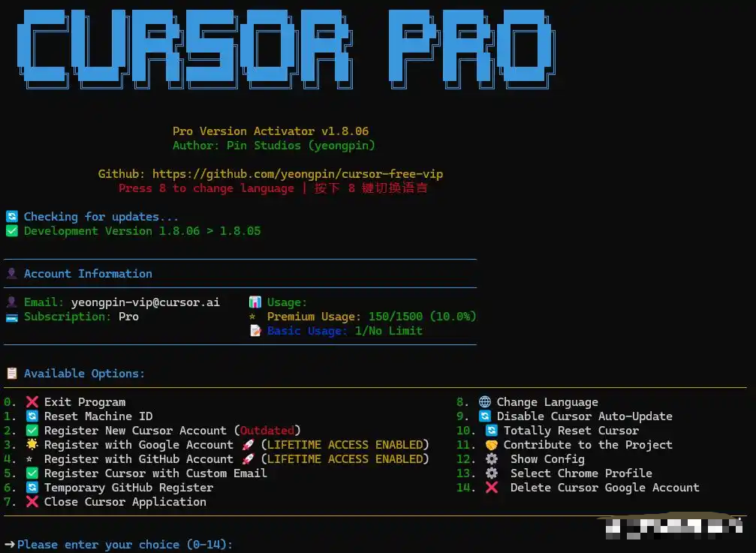
Task: Click the Basic Usage value '1/No Limit'
Action: point(389,330)
